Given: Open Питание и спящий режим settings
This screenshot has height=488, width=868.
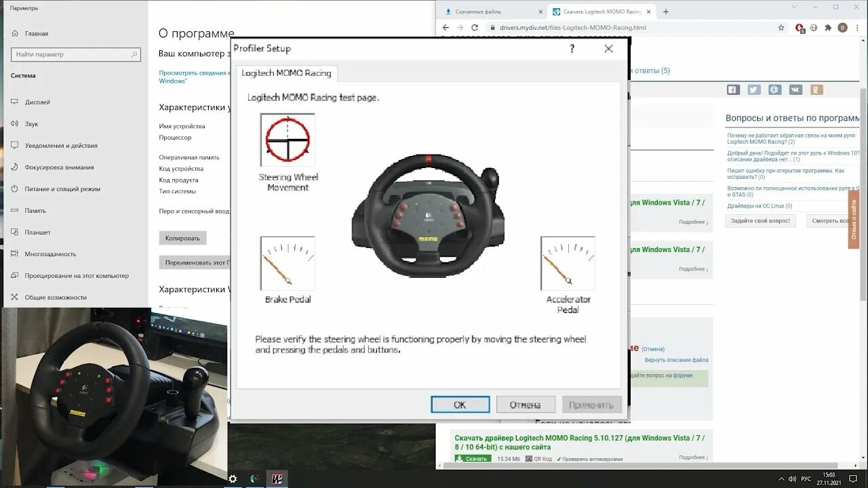Looking at the screenshot, I should [x=62, y=189].
